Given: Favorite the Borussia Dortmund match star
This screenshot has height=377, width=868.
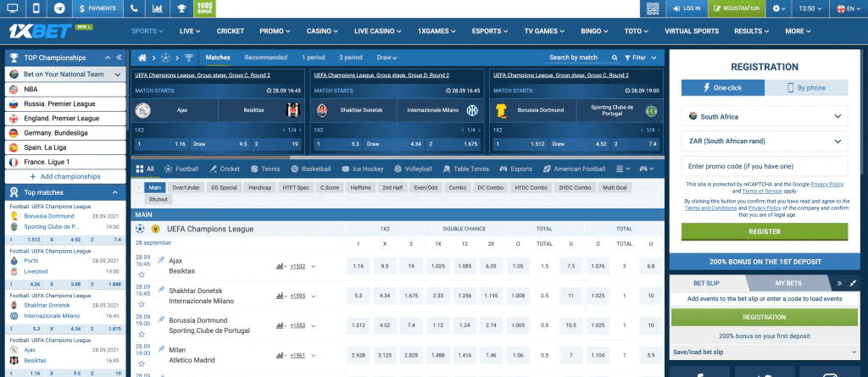Looking at the screenshot, I should pos(142,334).
